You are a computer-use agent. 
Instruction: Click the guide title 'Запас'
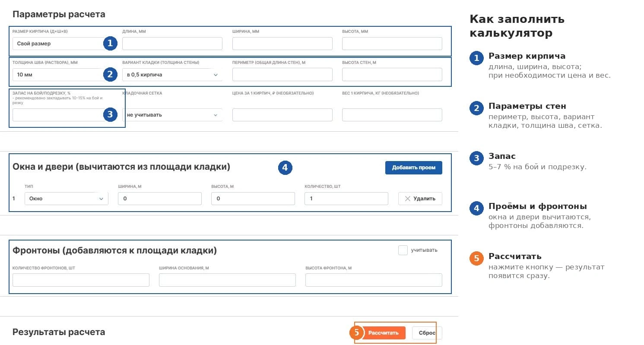[x=502, y=156]
